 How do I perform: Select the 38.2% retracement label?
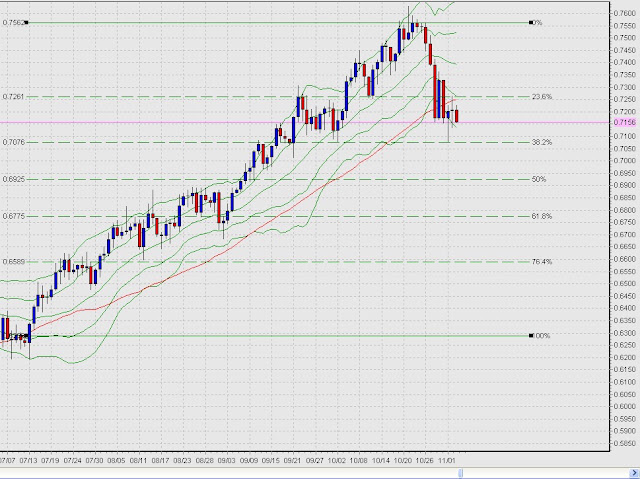pyautogui.click(x=542, y=142)
